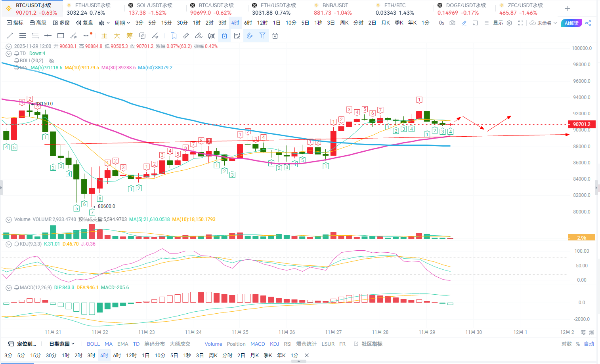Open chart settings hexagon icon
Screen dimensions: 600x364
509,23
